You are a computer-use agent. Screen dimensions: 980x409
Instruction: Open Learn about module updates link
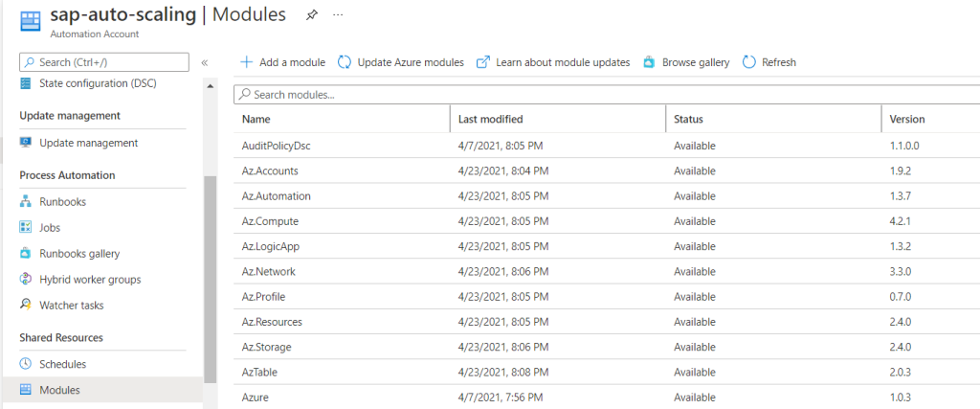(x=563, y=62)
